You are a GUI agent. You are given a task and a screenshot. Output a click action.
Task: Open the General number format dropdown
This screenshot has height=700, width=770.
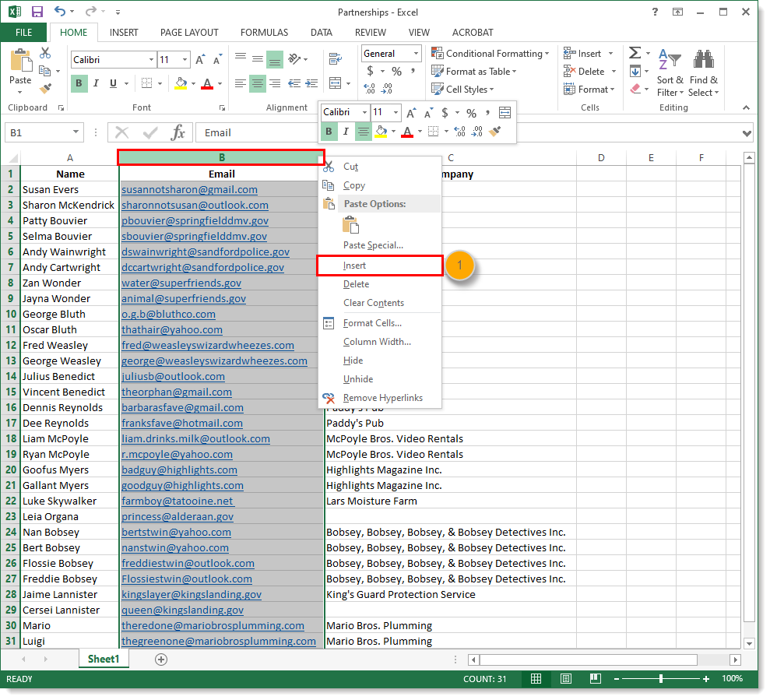(416, 53)
